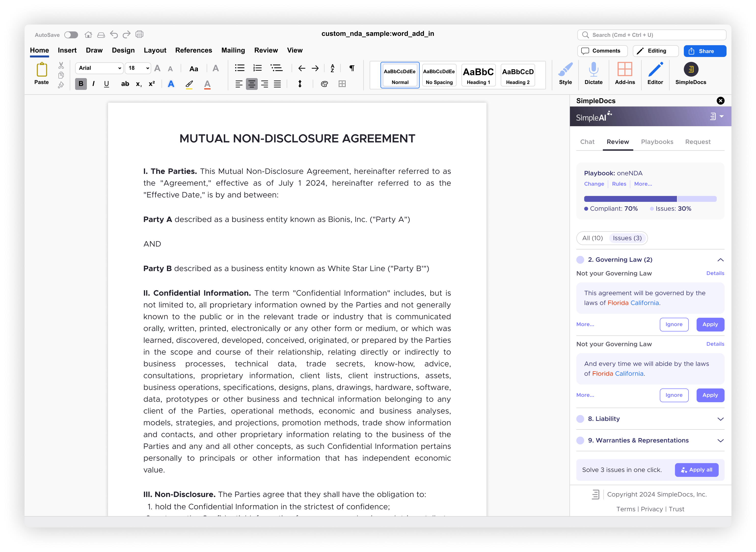Image resolution: width=756 pixels, height=552 pixels.
Task: Click the compliance progress bar
Action: [x=650, y=199]
